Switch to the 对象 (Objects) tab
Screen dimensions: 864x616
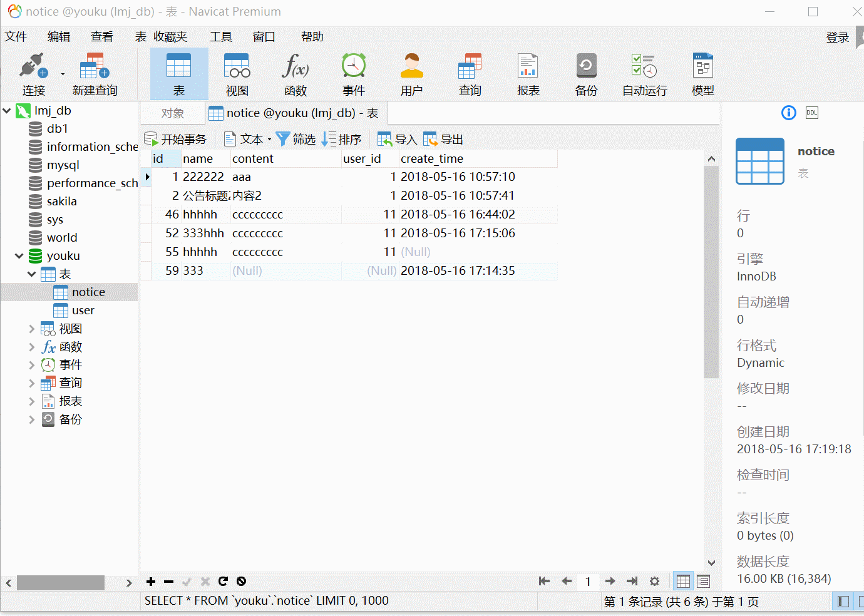coord(172,113)
